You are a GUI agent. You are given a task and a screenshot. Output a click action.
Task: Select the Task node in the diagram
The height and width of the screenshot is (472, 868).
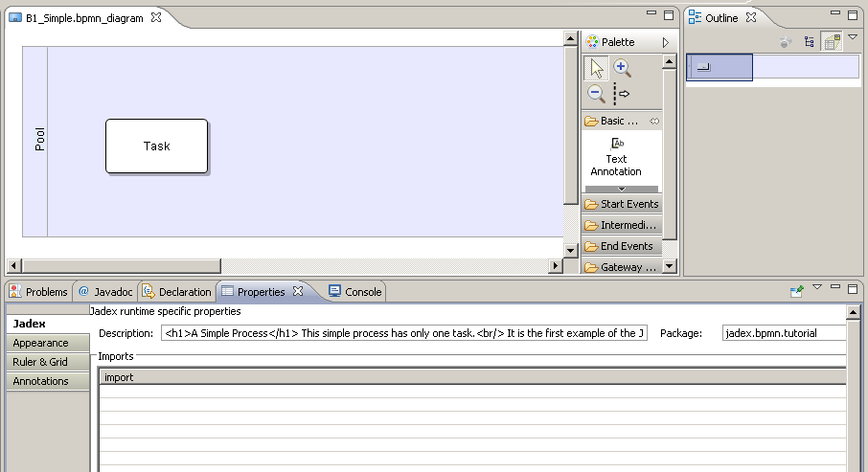click(x=156, y=146)
